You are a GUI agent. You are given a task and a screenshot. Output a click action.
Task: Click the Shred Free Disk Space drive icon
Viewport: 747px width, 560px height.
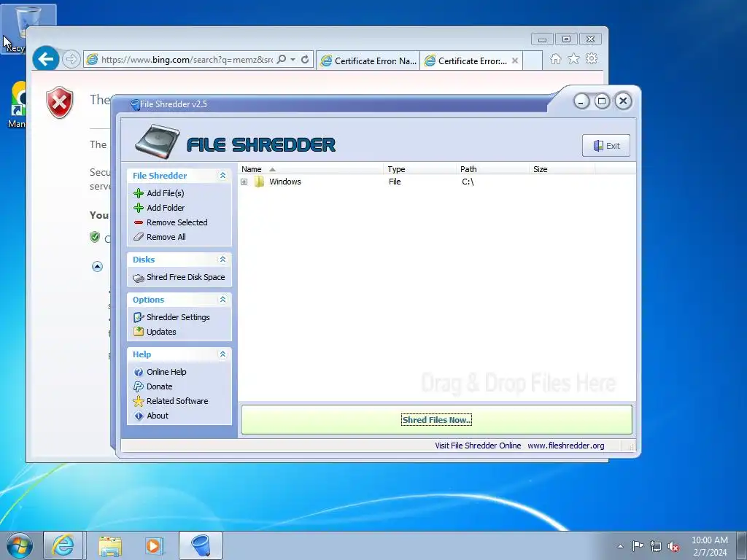click(139, 278)
